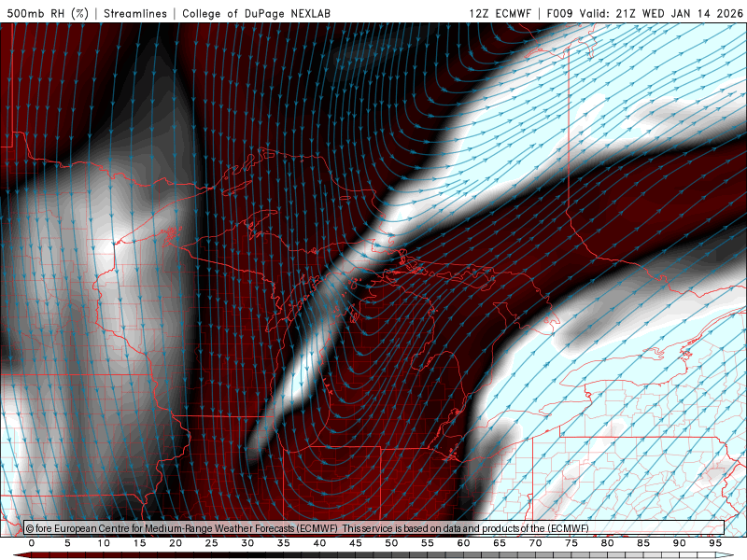This screenshot has width=747, height=560.
Task: Click the ECMWF copyright notice text
Action: 307,528
